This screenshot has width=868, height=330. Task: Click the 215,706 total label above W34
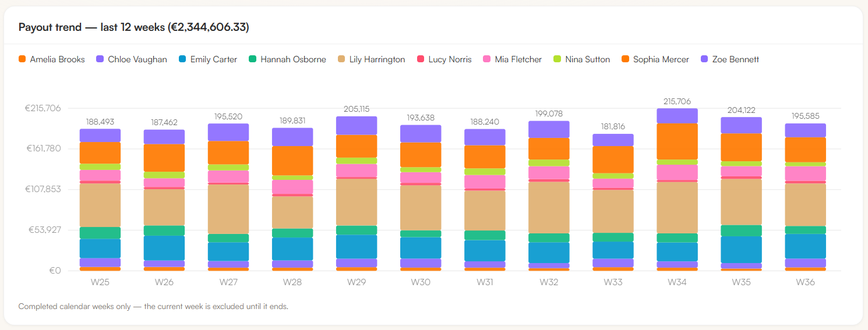[677, 101]
